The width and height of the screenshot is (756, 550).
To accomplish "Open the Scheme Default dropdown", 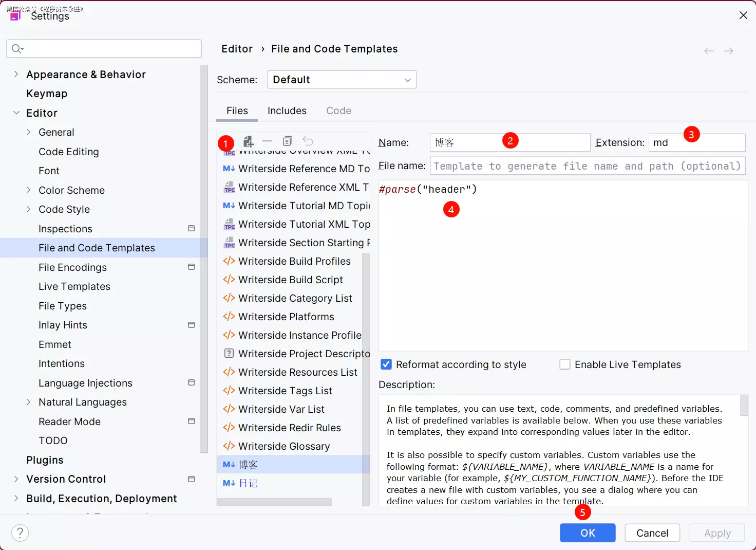I will click(x=342, y=80).
